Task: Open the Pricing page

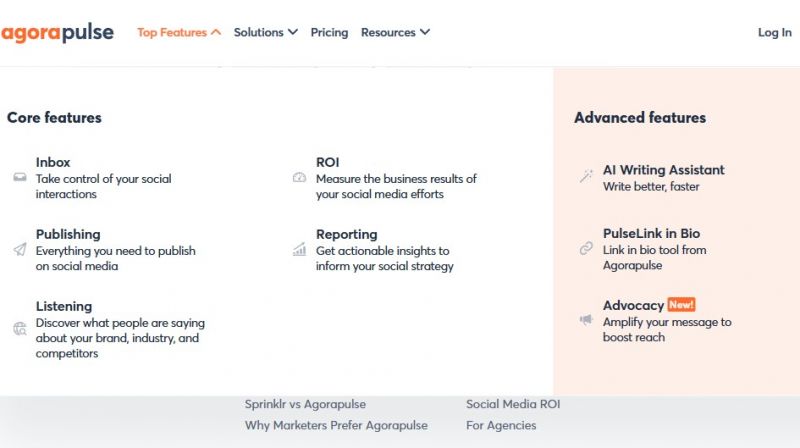Action: point(329,32)
